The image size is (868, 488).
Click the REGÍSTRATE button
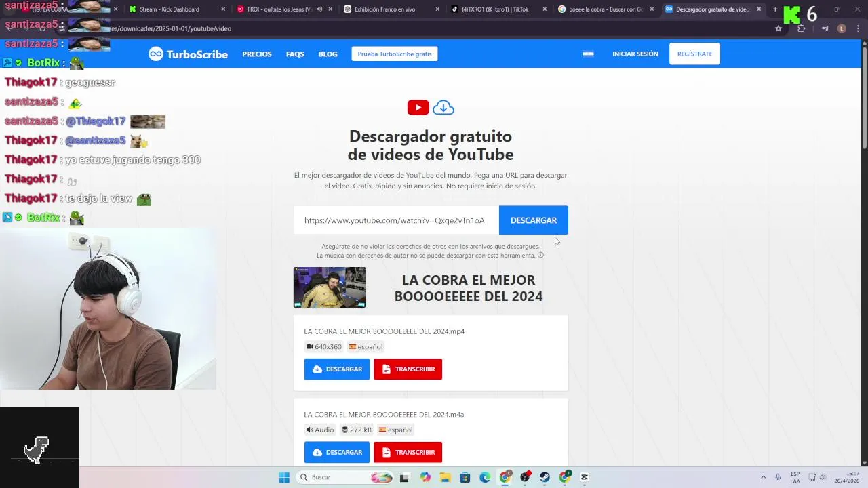tap(694, 54)
